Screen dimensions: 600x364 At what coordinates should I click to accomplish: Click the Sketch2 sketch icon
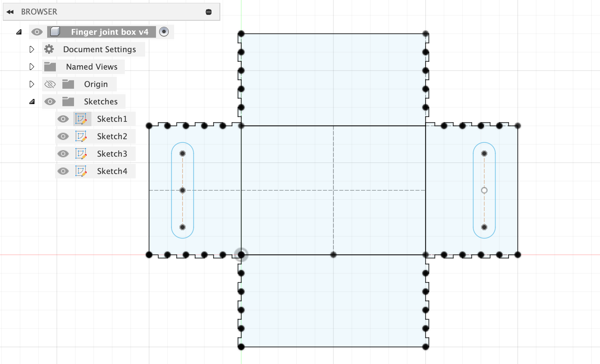pos(81,136)
